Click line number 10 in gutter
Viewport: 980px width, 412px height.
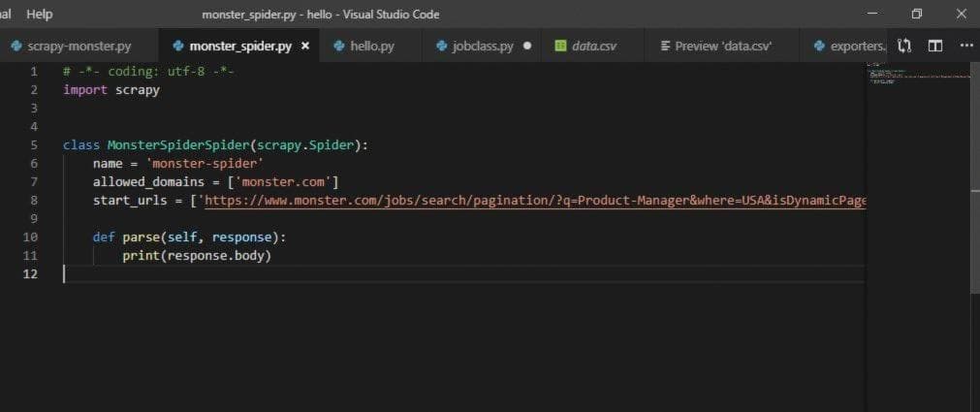pyautogui.click(x=30, y=237)
